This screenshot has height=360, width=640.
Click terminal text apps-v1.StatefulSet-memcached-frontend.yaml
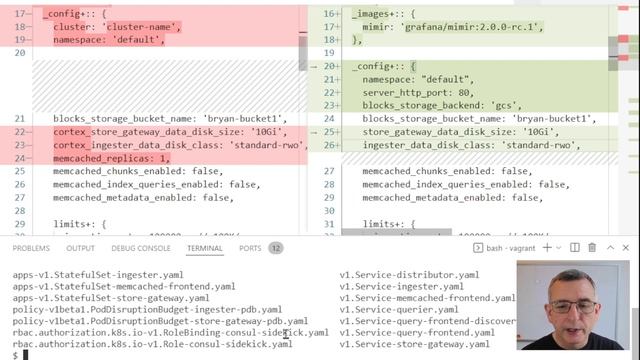tap(124, 287)
